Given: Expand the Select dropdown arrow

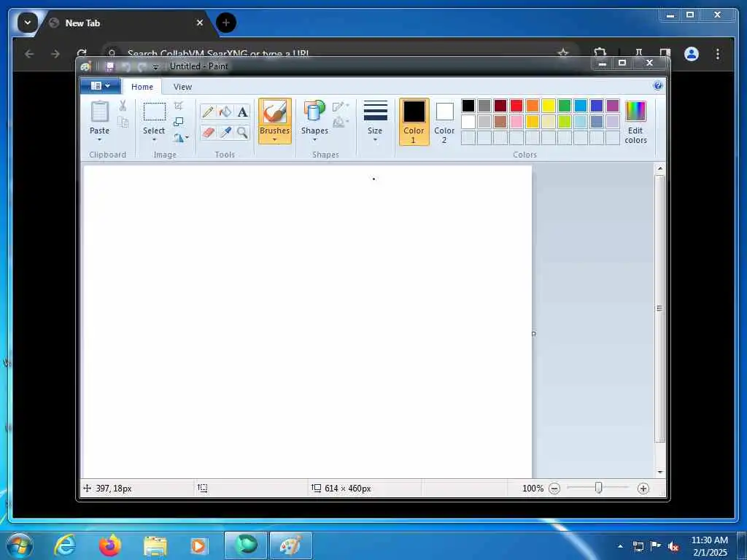Looking at the screenshot, I should tap(154, 139).
